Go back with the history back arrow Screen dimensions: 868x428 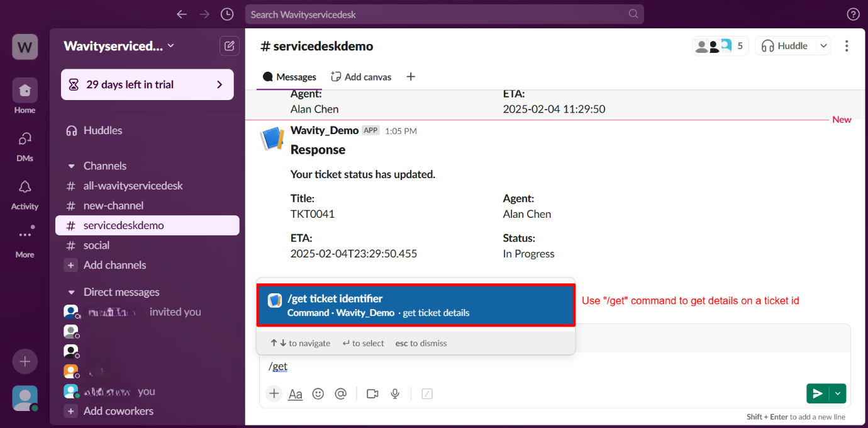182,14
